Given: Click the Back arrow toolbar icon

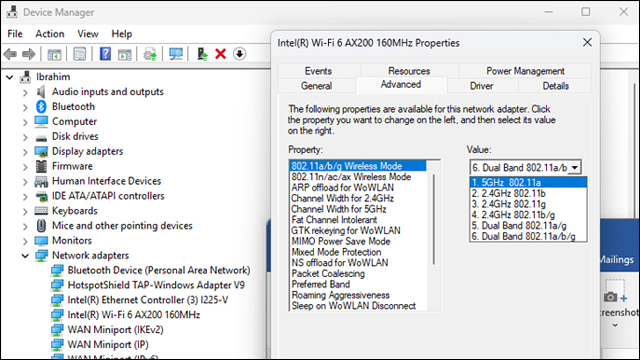Looking at the screenshot, I should (x=10, y=54).
